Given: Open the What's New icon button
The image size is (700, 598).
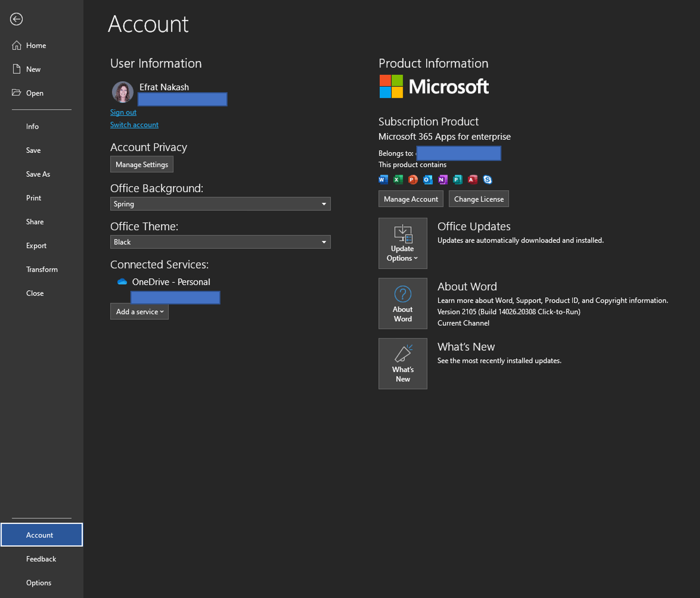Looking at the screenshot, I should [x=403, y=363].
